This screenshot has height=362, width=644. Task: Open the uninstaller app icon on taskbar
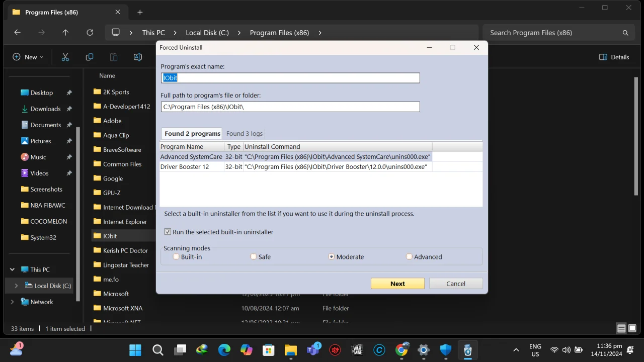(468, 349)
